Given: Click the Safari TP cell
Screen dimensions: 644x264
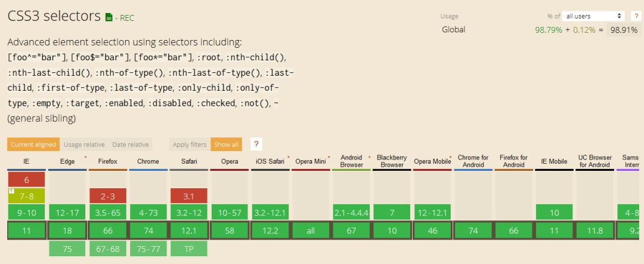Looking at the screenshot, I should (189, 249).
